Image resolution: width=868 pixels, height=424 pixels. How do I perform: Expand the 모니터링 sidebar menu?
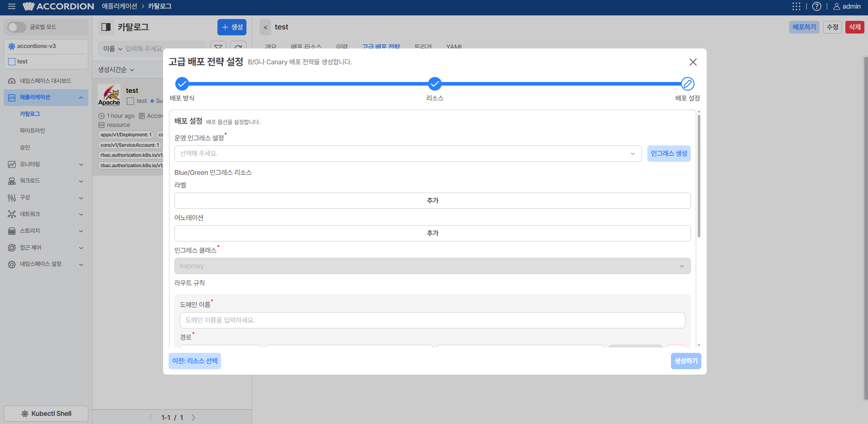point(46,164)
